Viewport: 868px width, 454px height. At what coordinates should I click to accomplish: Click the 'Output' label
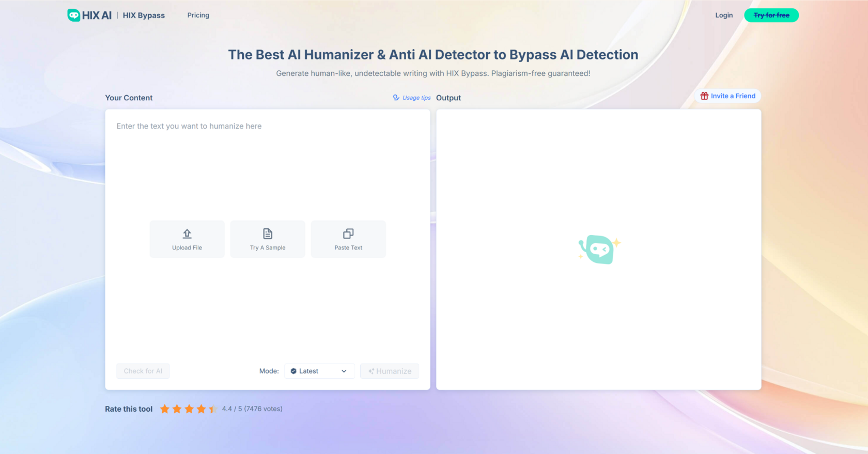[448, 98]
